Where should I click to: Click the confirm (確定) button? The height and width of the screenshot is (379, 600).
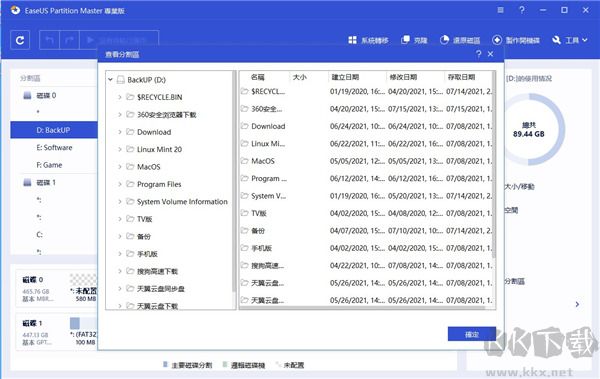(472, 334)
